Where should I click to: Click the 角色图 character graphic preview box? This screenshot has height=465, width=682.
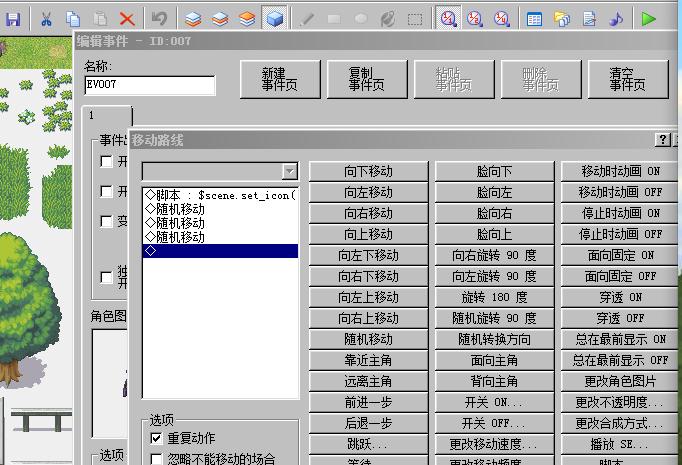point(110,383)
